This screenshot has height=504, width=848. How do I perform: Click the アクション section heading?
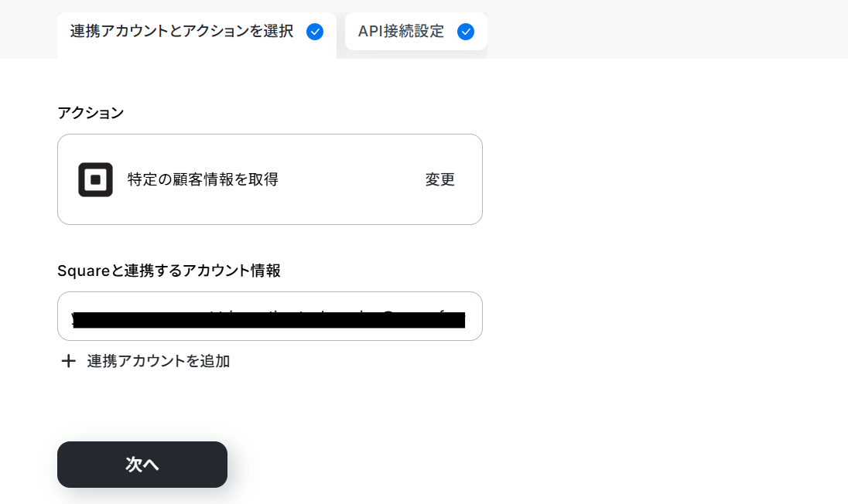[91, 113]
